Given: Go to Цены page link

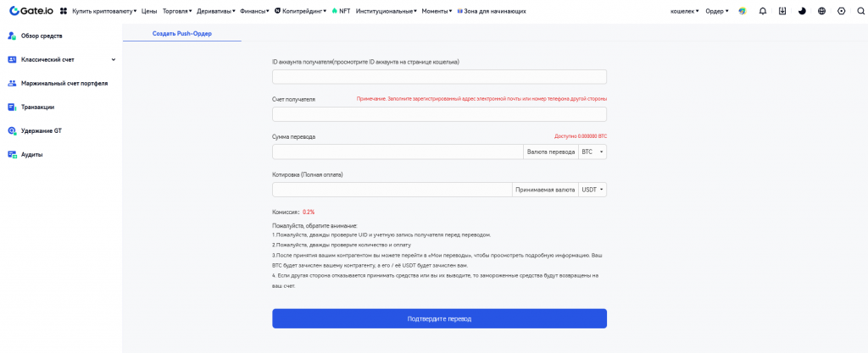Looking at the screenshot, I should click(x=149, y=11).
